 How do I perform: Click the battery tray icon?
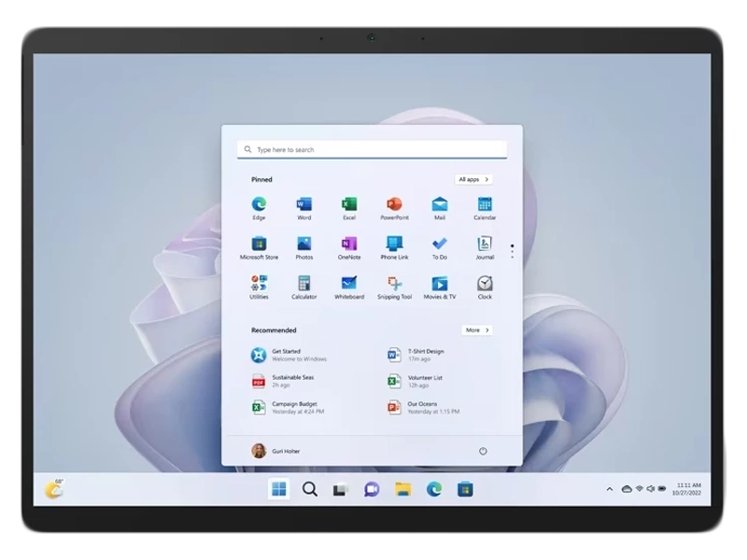coord(662,489)
